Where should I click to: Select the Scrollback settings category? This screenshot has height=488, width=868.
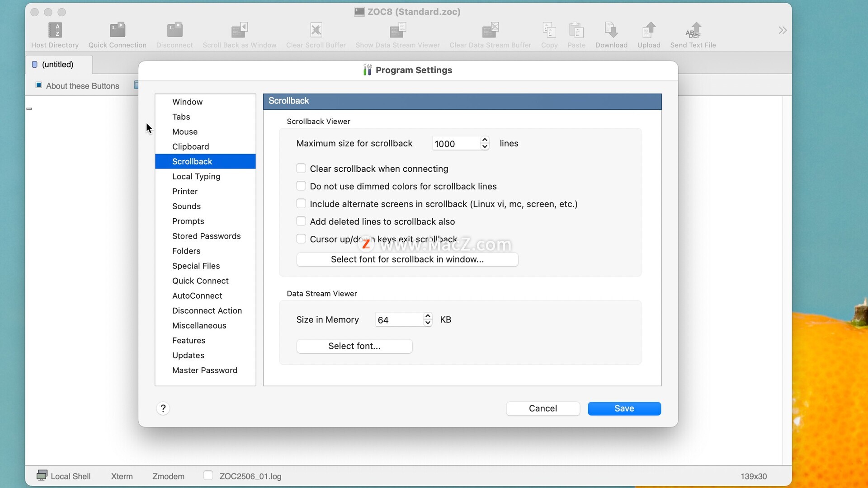point(205,161)
